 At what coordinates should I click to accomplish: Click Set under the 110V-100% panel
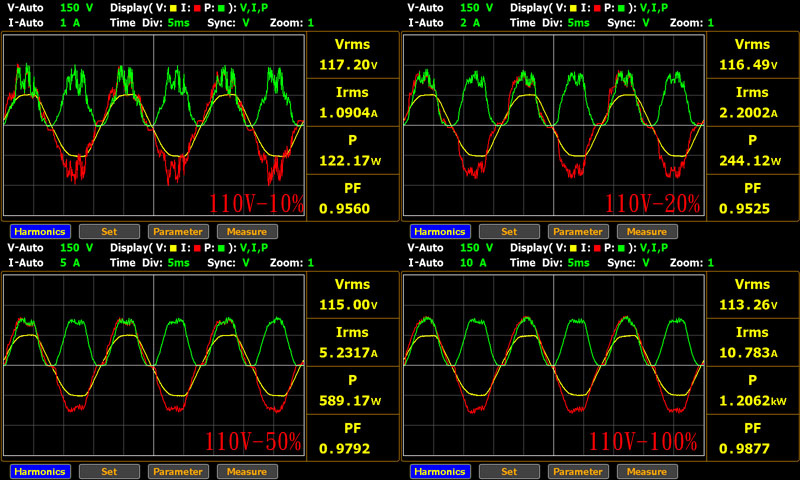coord(509,471)
